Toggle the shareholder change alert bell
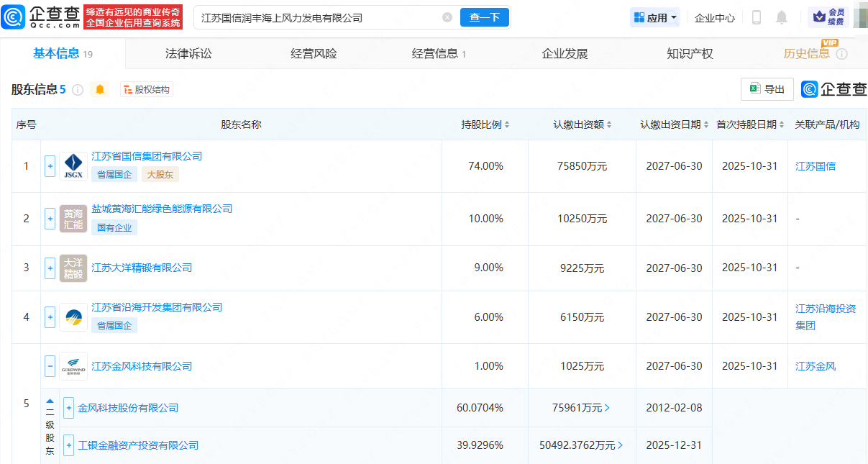Viewport: 868px width, 464px height. (100, 90)
